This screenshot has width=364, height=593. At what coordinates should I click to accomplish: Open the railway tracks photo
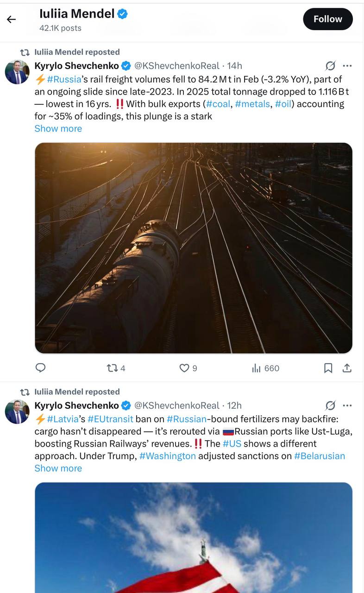(x=194, y=248)
